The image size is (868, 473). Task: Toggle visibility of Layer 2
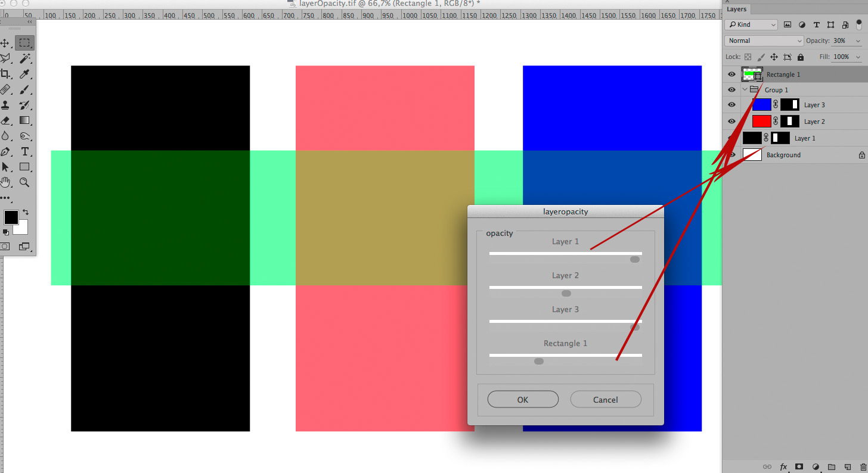pos(732,122)
